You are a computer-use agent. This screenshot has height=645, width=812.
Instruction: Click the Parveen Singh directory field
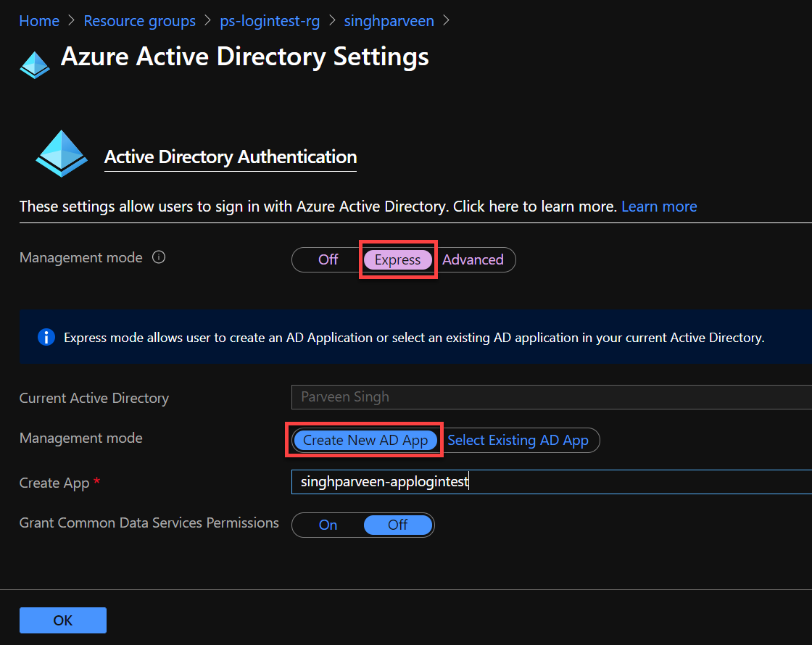(507, 397)
